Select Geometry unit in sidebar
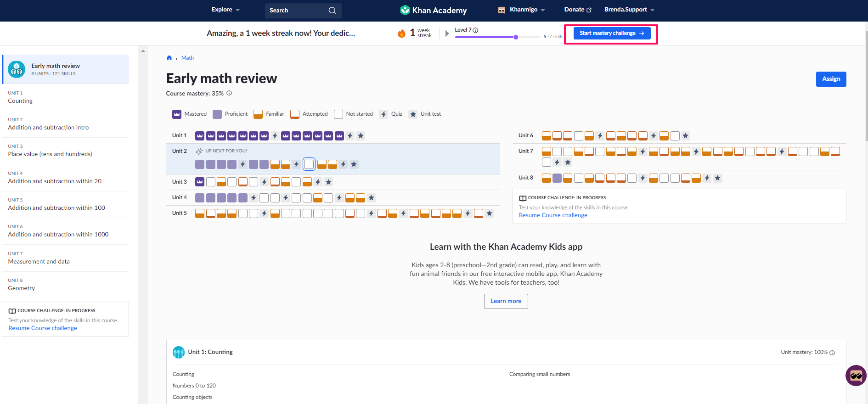Image resolution: width=868 pixels, height=404 pixels. coord(66,285)
